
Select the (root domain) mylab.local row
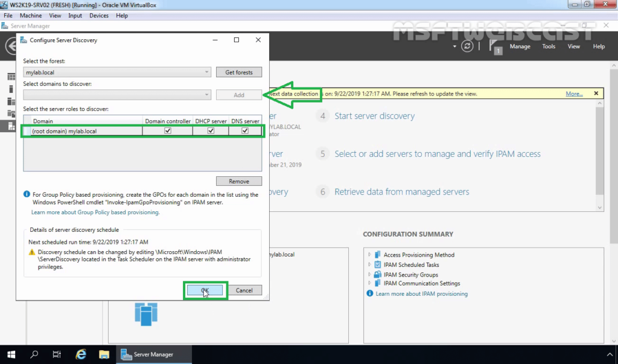(x=142, y=131)
